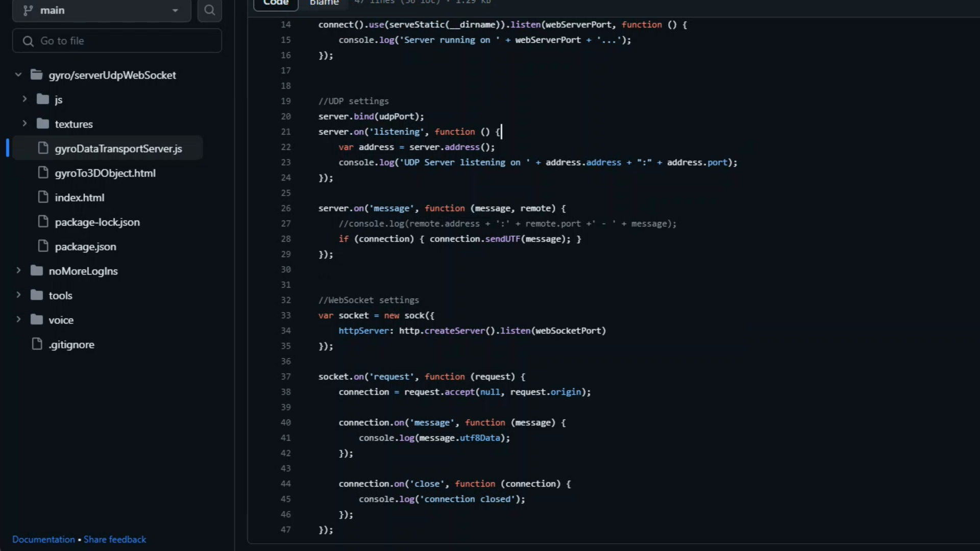Open package.json from file tree

(85, 246)
